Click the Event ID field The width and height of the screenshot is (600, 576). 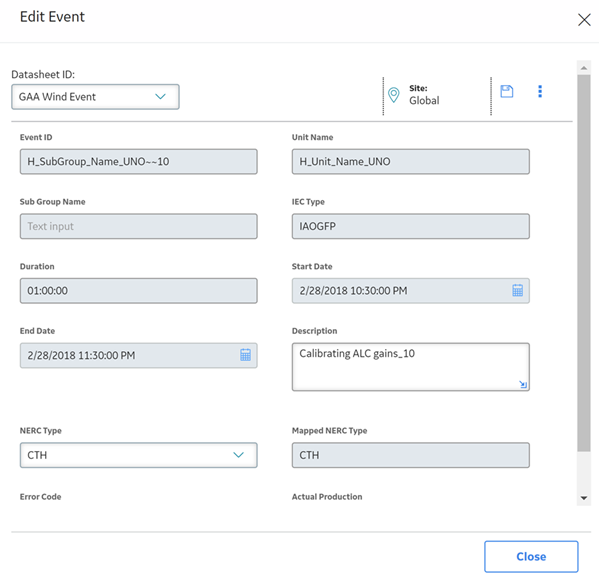pyautogui.click(x=139, y=162)
